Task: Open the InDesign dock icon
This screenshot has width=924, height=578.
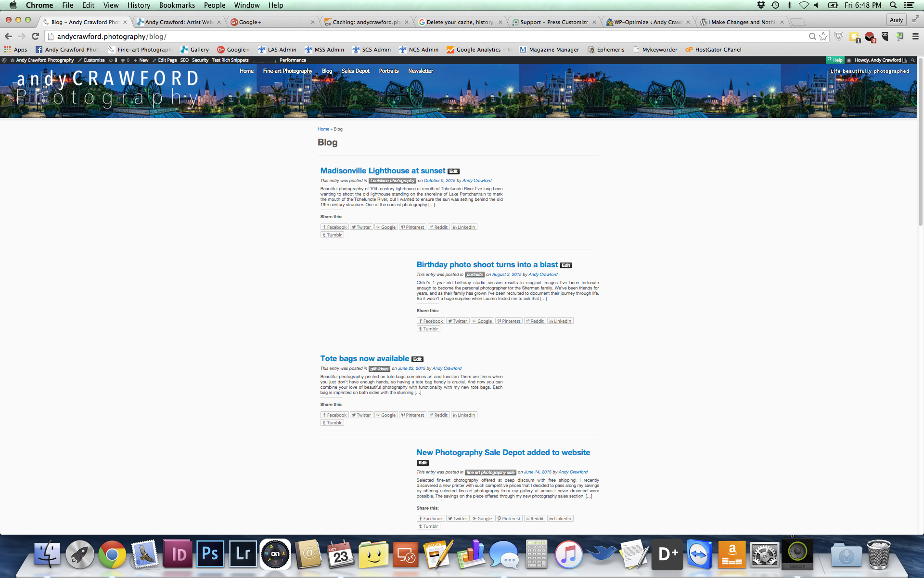Action: pos(178,554)
